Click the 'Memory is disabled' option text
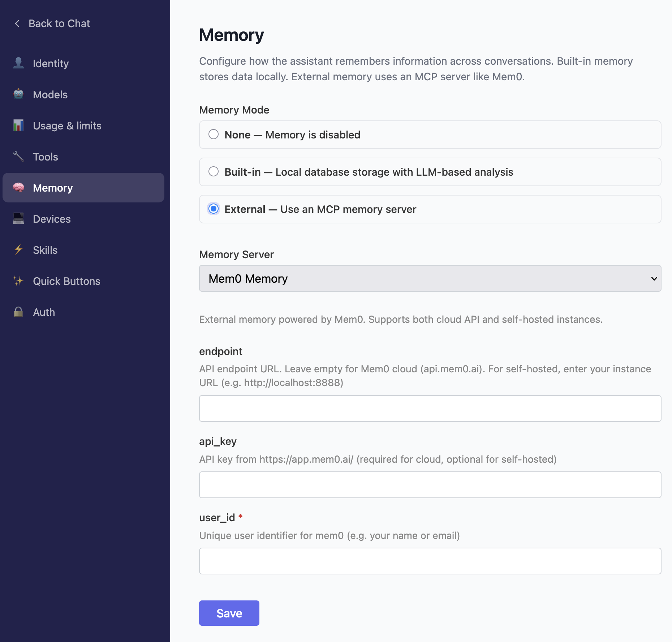This screenshot has width=672, height=642. pyautogui.click(x=313, y=135)
